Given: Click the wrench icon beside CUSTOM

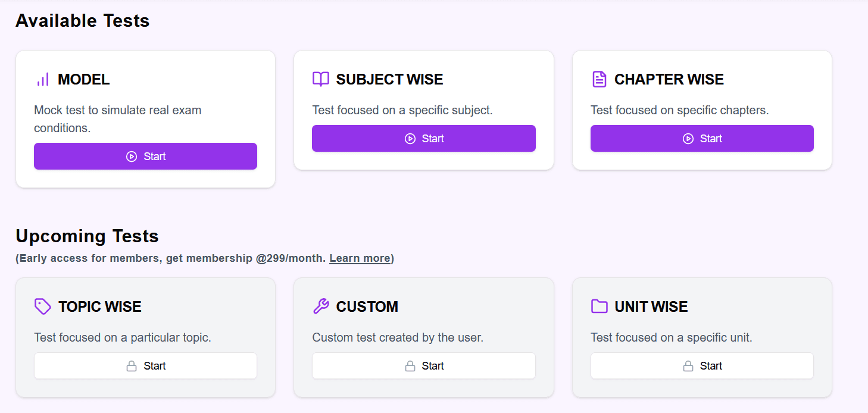Looking at the screenshot, I should pyautogui.click(x=321, y=306).
